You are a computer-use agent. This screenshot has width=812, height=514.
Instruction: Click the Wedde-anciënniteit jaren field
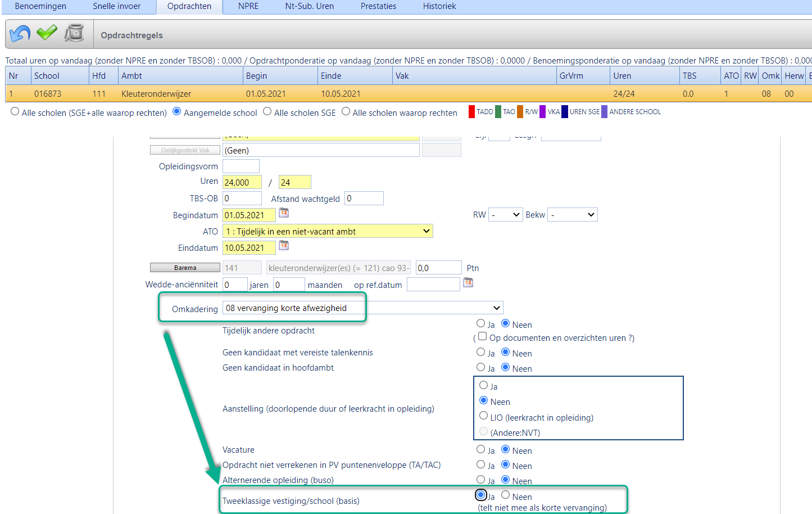(235, 285)
